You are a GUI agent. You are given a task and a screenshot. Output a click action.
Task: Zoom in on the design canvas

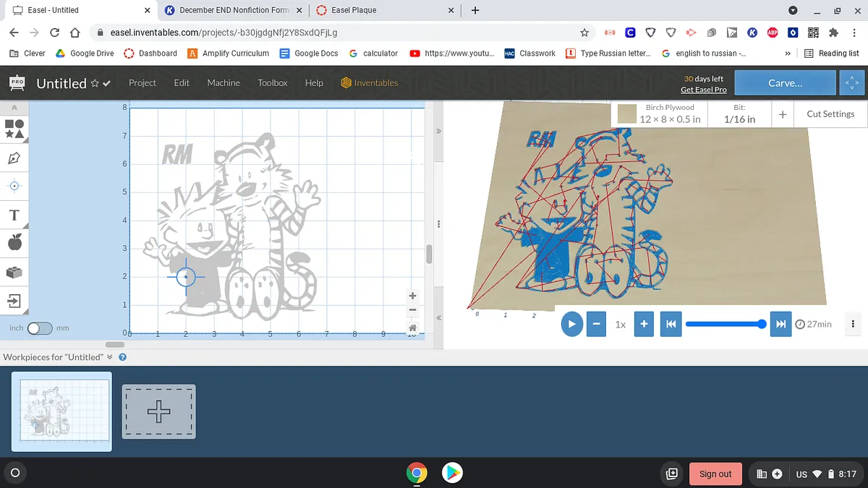tap(412, 296)
